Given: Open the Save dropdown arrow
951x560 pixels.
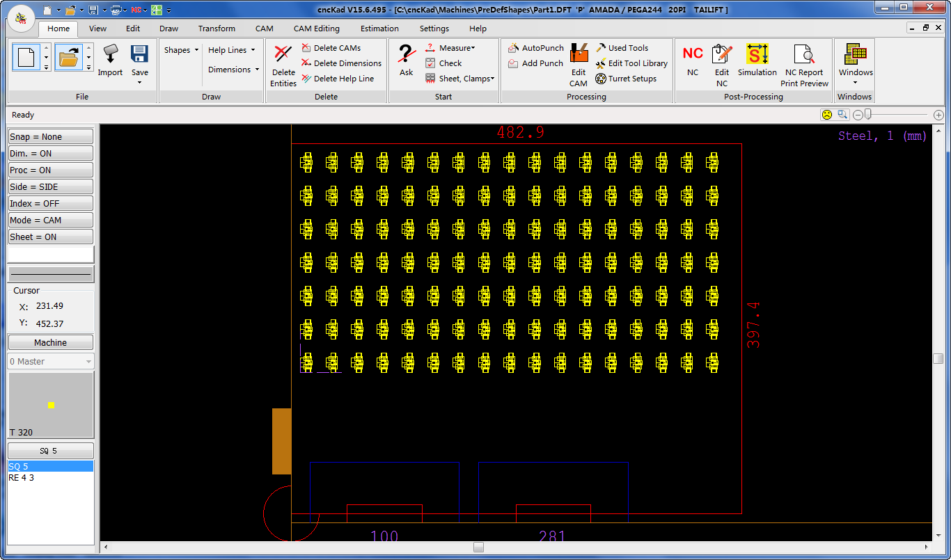Looking at the screenshot, I should [x=140, y=83].
